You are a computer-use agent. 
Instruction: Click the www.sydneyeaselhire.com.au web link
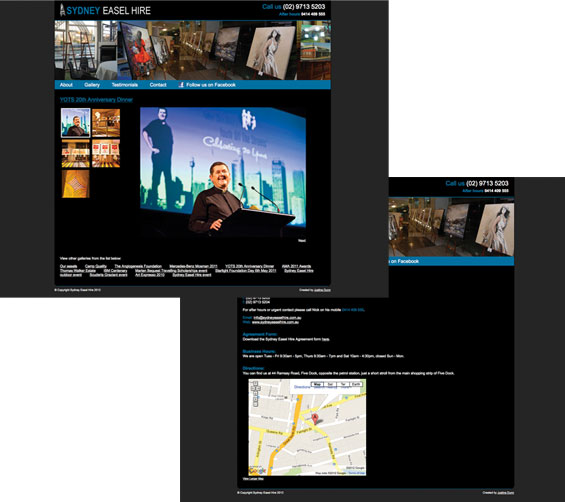pyautogui.click(x=275, y=322)
